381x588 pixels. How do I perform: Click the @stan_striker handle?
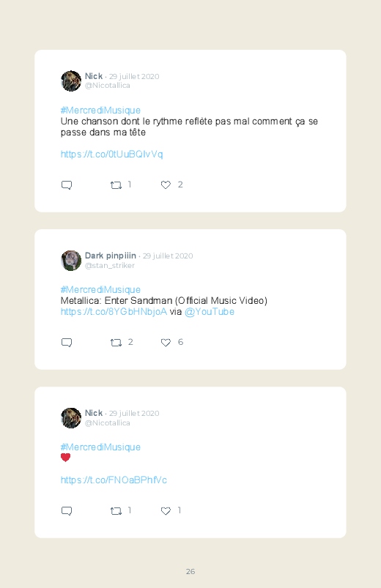[110, 266]
